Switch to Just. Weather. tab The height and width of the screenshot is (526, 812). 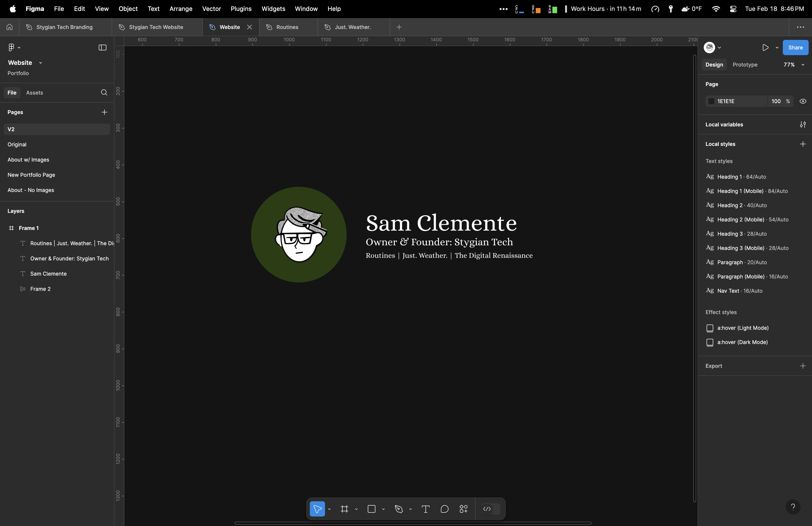pos(354,27)
